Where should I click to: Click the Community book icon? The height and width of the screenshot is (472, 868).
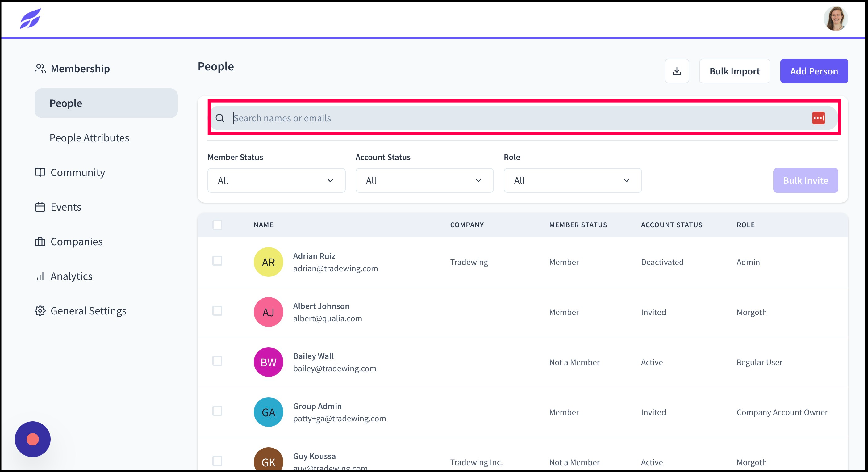pyautogui.click(x=40, y=172)
